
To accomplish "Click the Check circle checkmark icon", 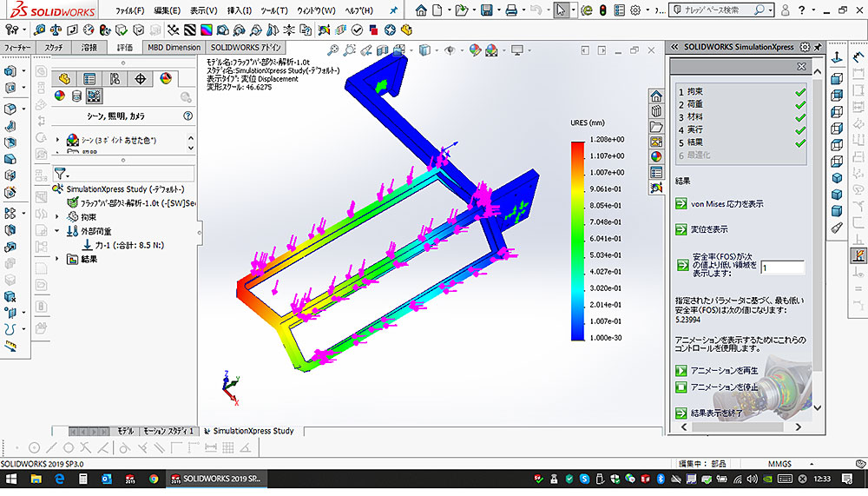I will pos(357,30).
